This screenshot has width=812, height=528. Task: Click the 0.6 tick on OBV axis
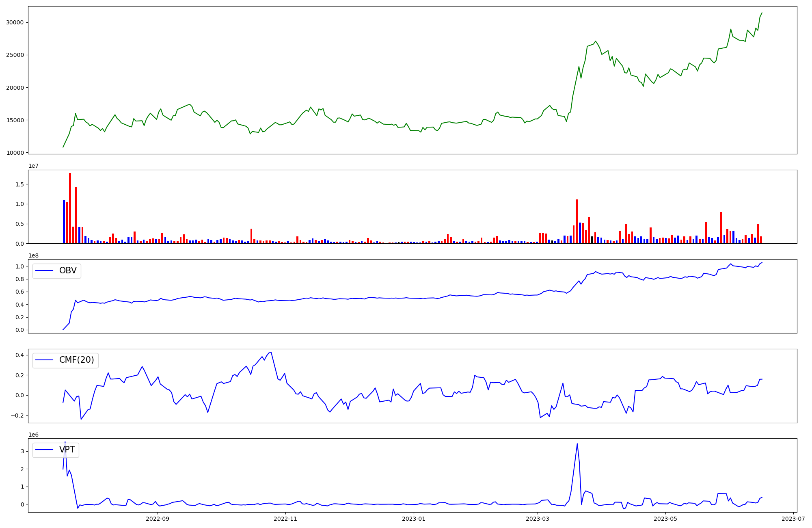[x=20, y=292]
